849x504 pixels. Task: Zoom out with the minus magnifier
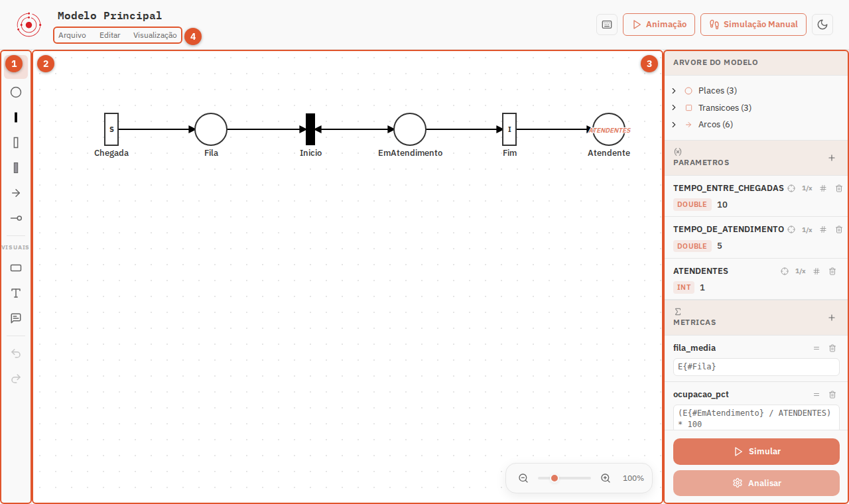click(523, 478)
